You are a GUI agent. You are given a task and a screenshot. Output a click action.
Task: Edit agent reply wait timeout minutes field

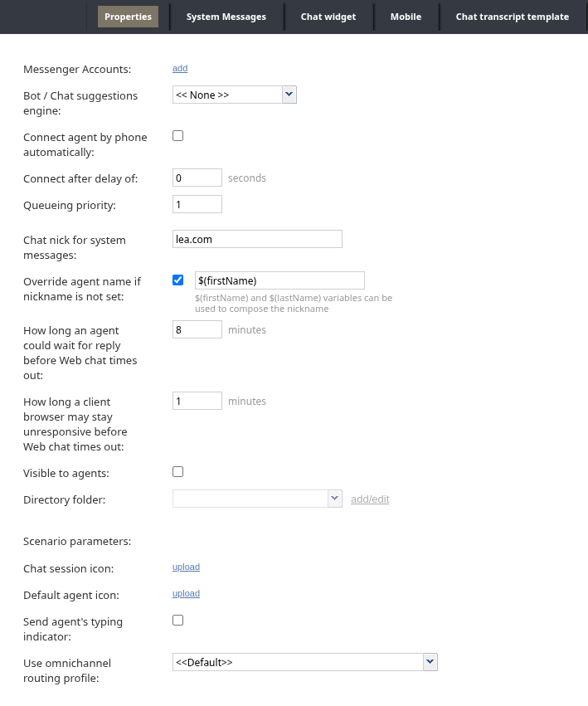(197, 330)
